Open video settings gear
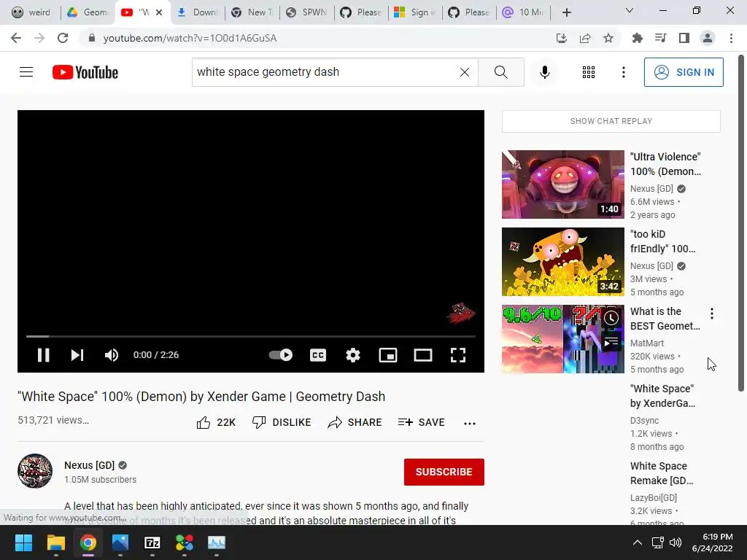 click(353, 355)
